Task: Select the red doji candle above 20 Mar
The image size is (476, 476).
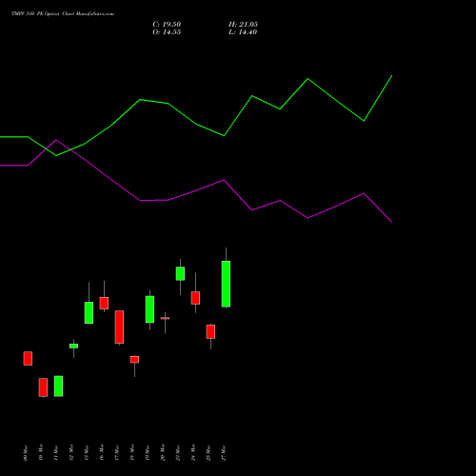Action: [x=165, y=318]
